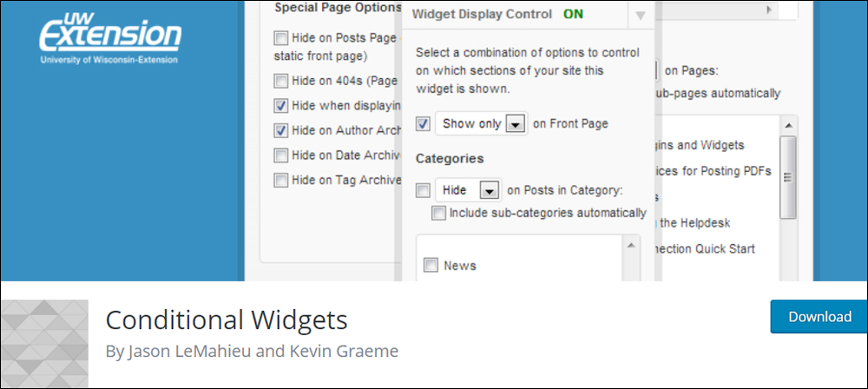Viewport: 868px width, 389px height.
Task: Check Hide on Posts Page option
Action: (x=281, y=38)
